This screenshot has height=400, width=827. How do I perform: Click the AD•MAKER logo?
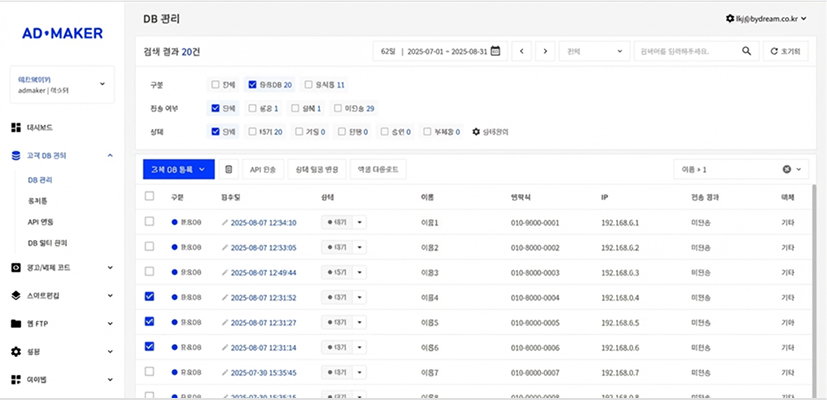click(62, 33)
